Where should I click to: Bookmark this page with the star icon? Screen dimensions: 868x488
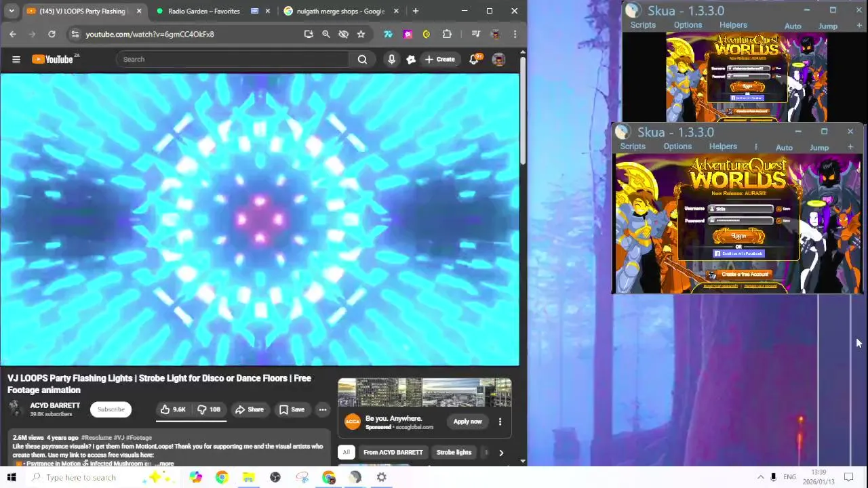coord(361,34)
